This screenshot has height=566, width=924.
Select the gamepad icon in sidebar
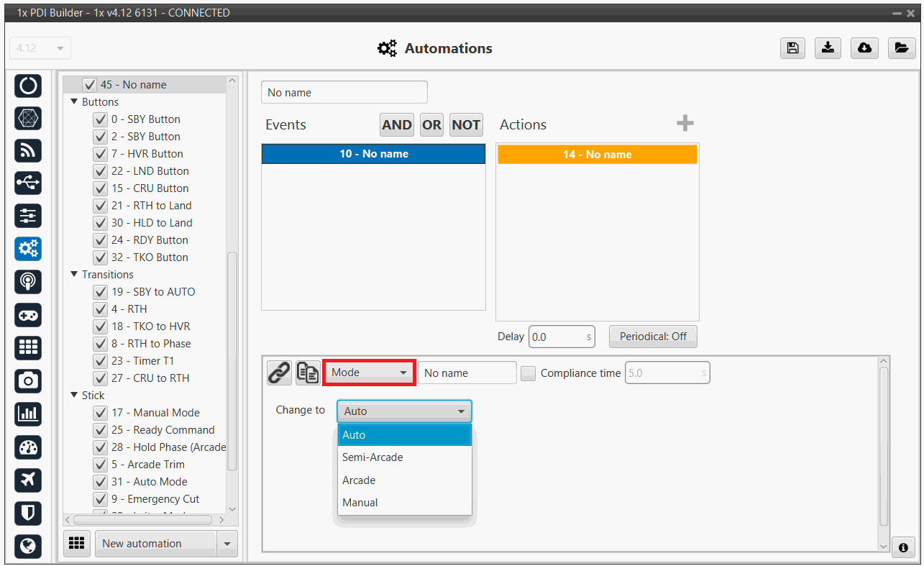(28, 315)
